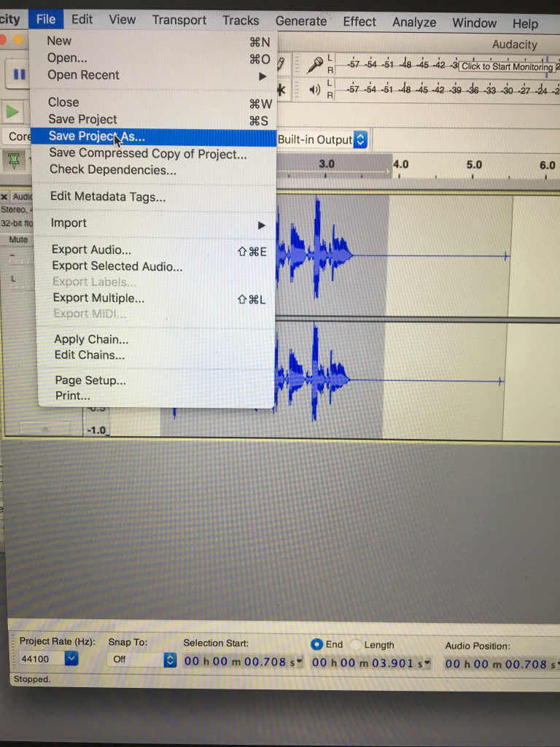Click the Project Rate 44100 field
560x747 pixels.
coord(42,659)
